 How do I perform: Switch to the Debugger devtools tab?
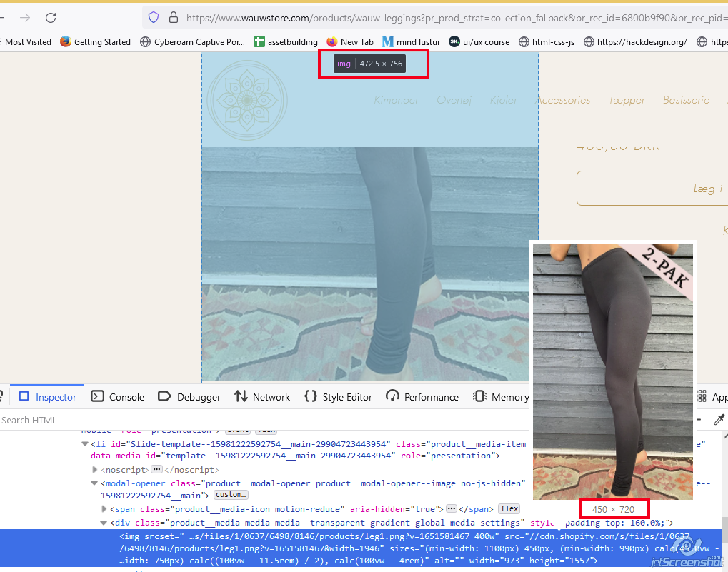click(189, 397)
